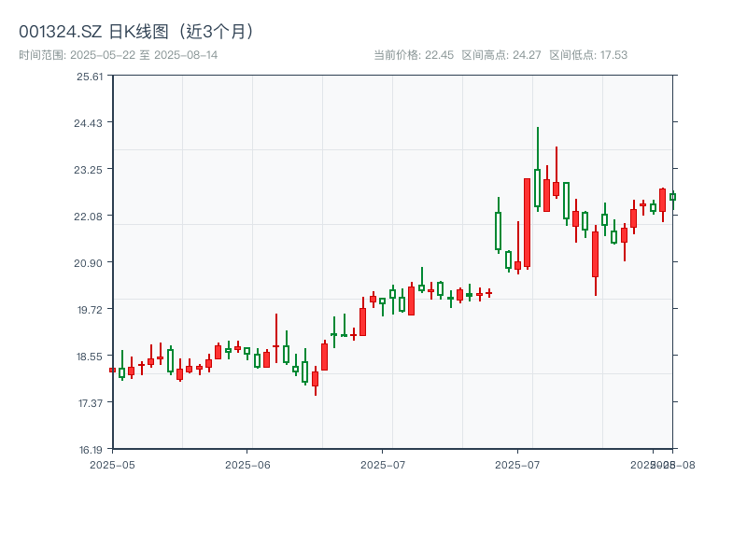Click the green candle with the highest wick
Screen dimensions: 747x560
[x=537, y=188]
